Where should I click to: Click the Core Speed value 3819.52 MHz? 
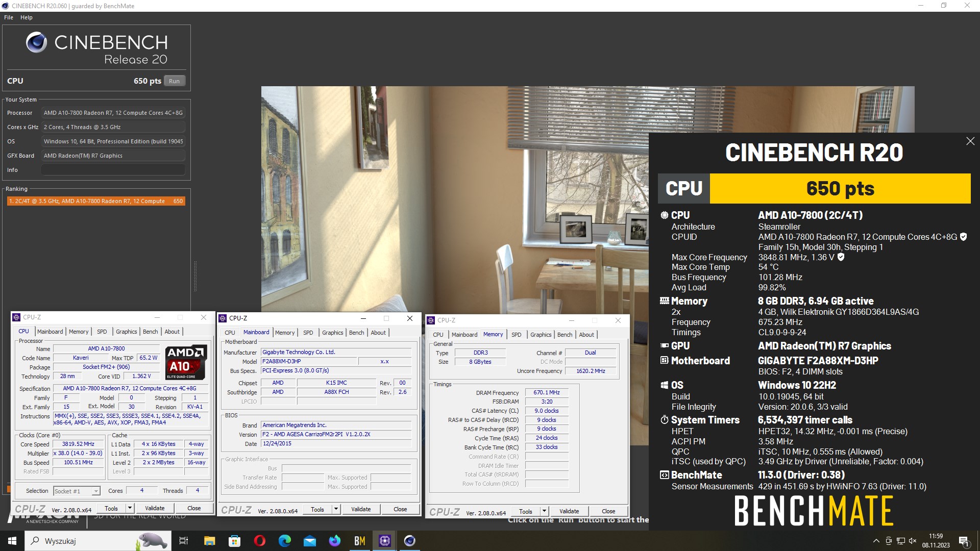(78, 444)
